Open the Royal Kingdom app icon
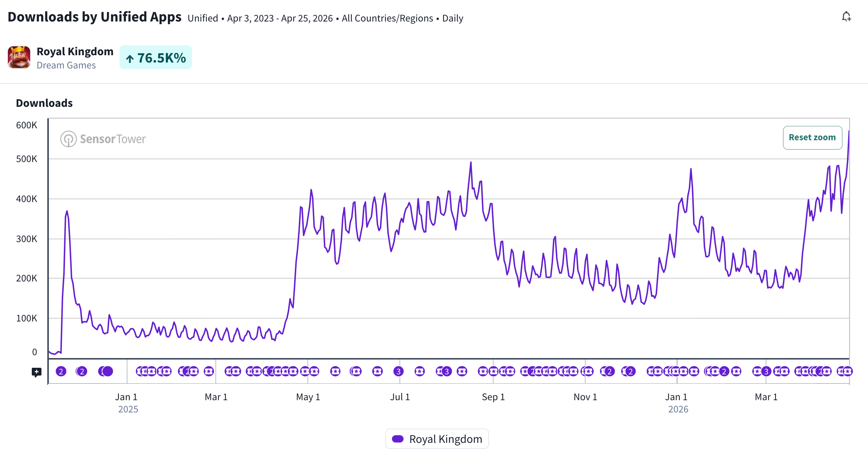This screenshot has height=465, width=868. (19, 57)
